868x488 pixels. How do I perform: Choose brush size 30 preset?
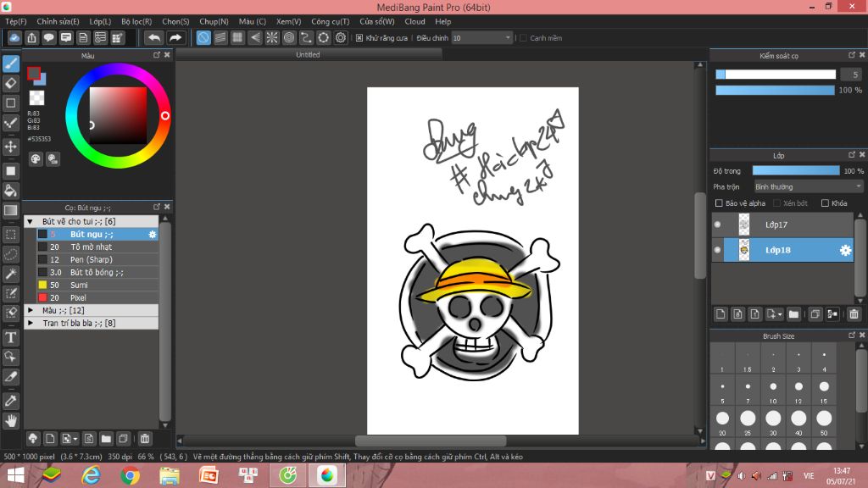(773, 423)
